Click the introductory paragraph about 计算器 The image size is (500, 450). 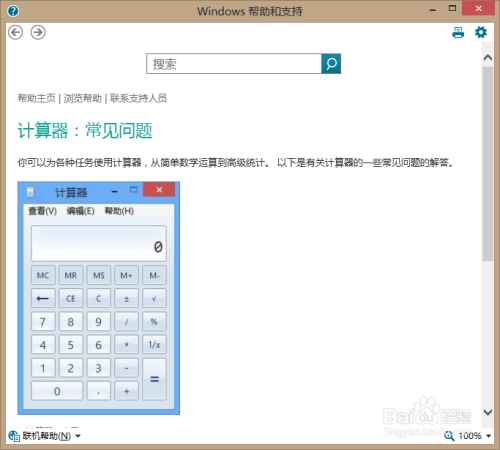pos(235,163)
